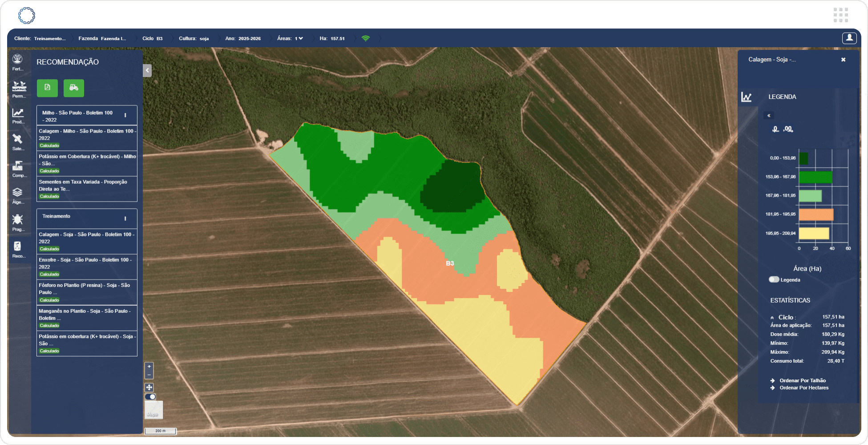Open the Áreas dropdown in top bar
Screen dimensions: 868x445
tap(299, 38)
